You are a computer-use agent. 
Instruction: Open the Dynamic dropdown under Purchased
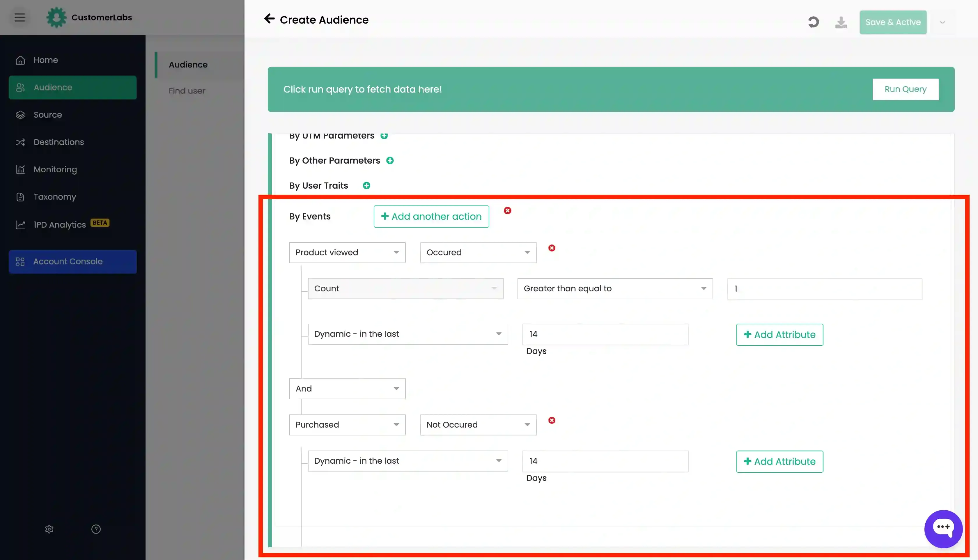tap(408, 461)
